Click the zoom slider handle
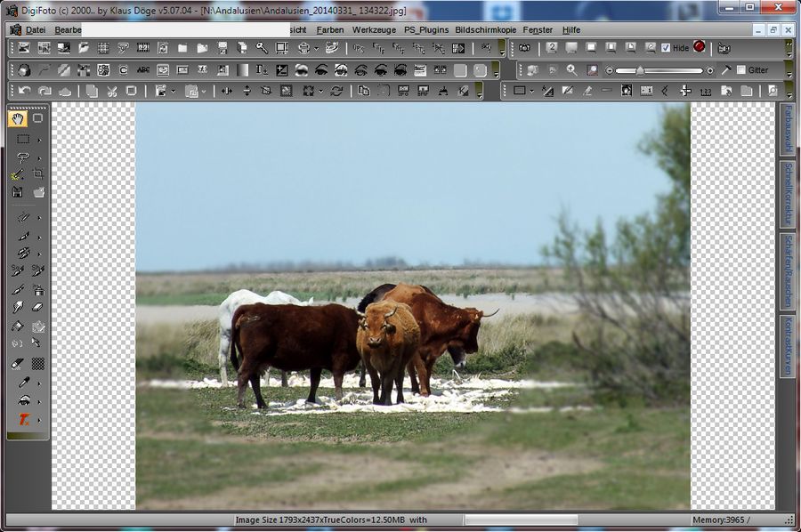 640,70
